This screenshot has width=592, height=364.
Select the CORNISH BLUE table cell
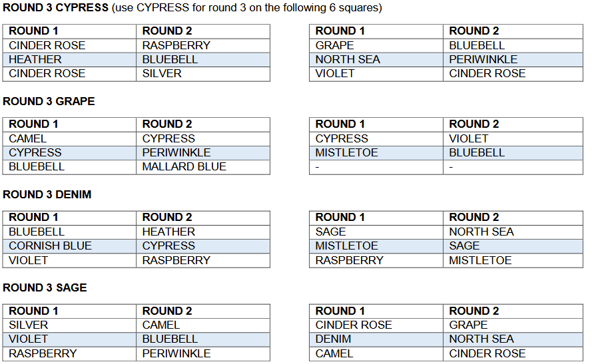tap(51, 246)
